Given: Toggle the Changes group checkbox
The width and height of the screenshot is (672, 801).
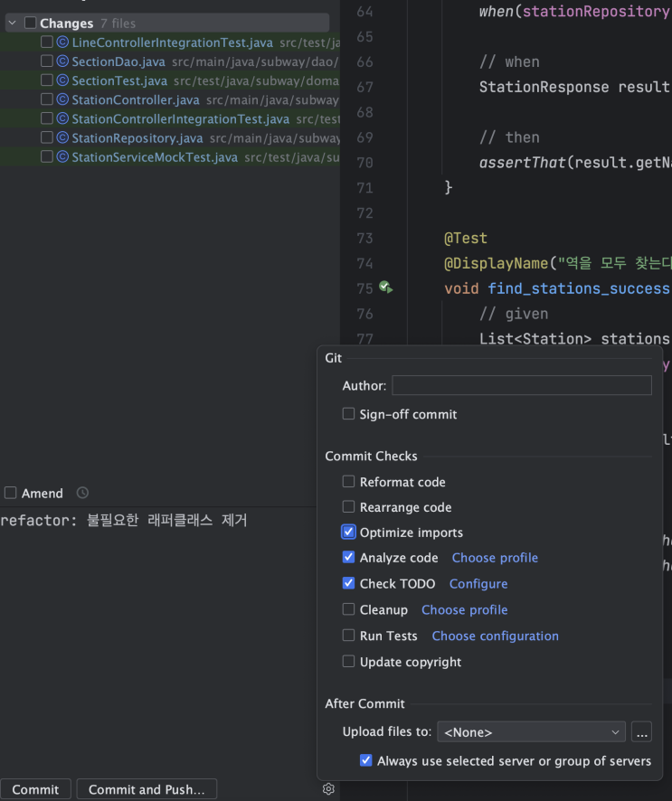Looking at the screenshot, I should [31, 23].
